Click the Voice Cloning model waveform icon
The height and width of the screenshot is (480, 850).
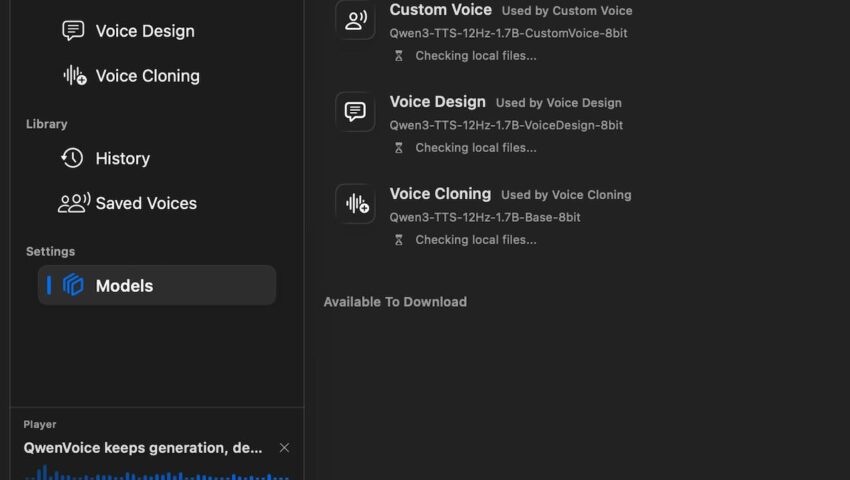tap(355, 204)
